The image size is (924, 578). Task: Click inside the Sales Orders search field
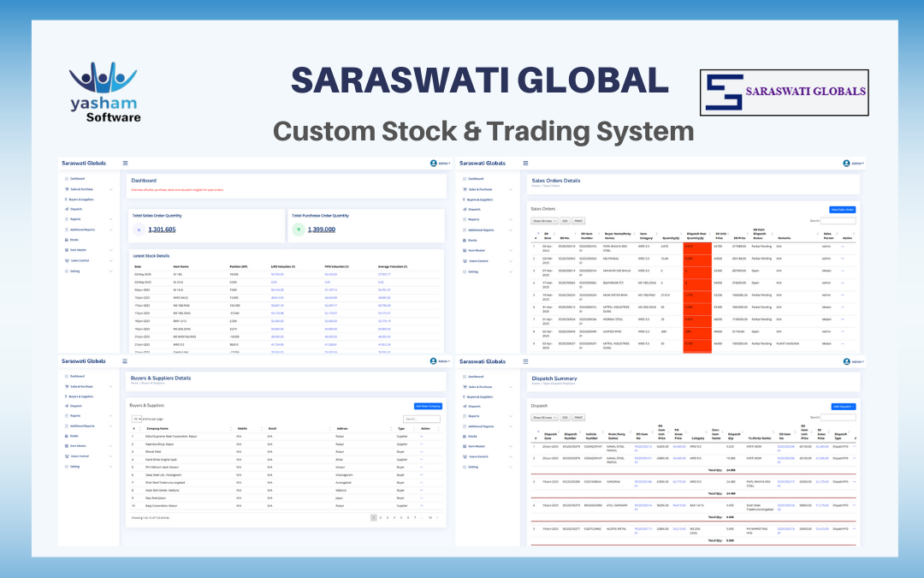pyautogui.click(x=838, y=220)
